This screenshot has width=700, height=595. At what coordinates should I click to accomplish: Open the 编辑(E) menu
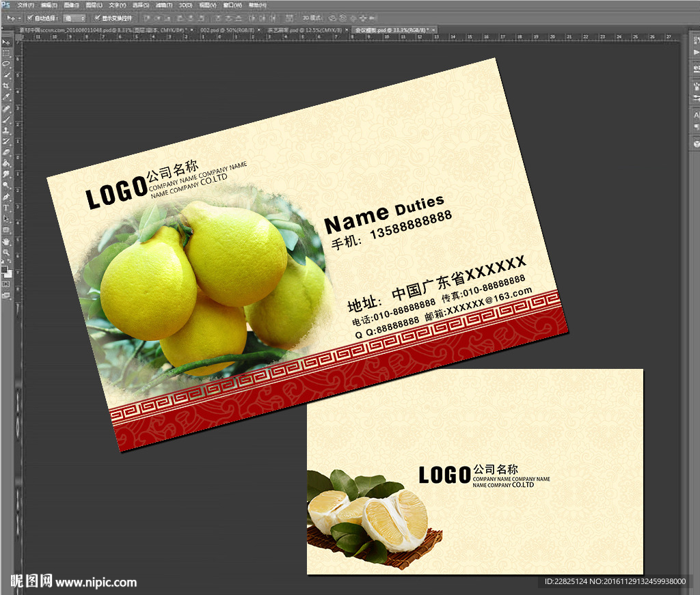click(49, 5)
